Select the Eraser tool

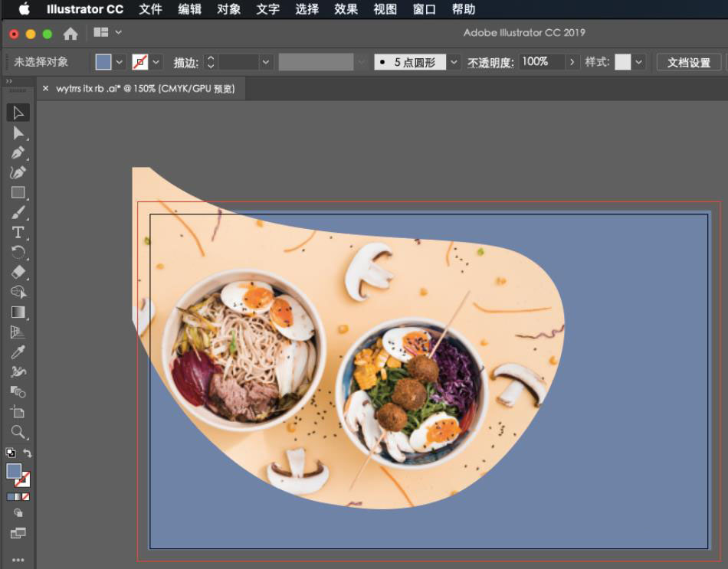(x=18, y=272)
